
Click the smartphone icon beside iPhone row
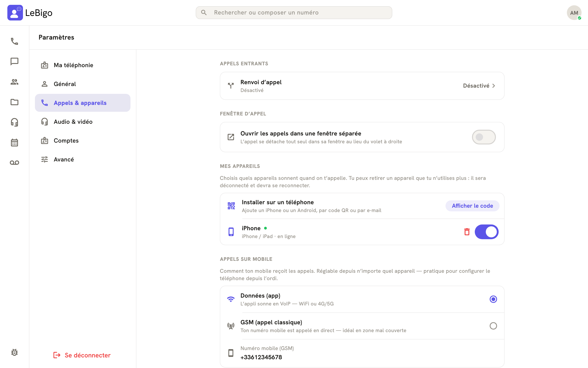(x=231, y=232)
